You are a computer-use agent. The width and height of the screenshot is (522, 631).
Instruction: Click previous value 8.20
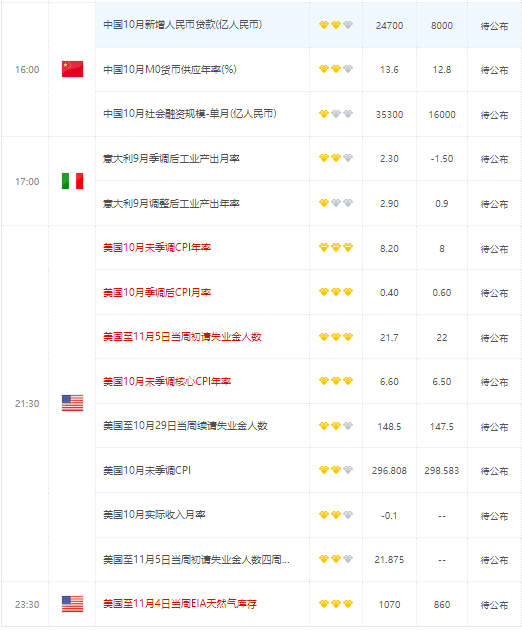(389, 249)
